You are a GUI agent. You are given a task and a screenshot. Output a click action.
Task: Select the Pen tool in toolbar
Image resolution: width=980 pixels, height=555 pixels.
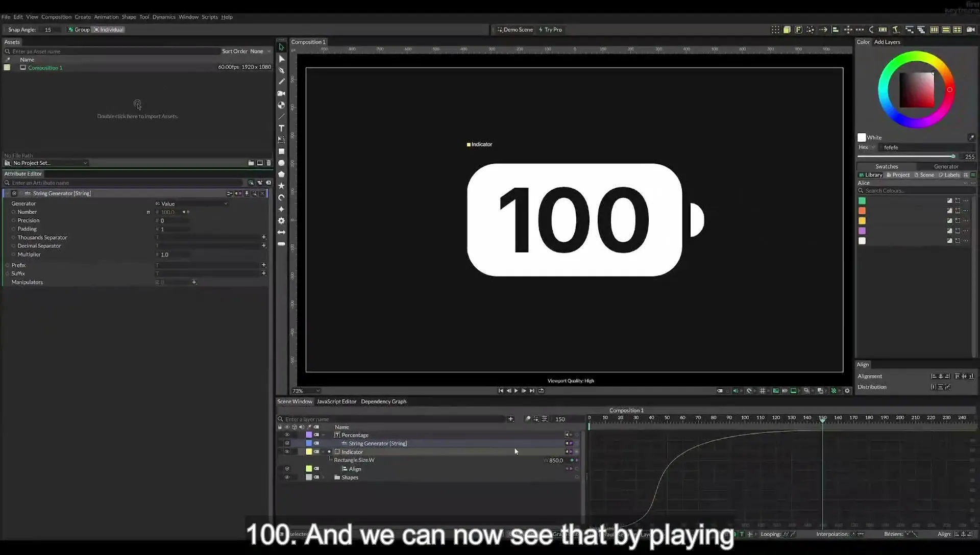point(281,70)
